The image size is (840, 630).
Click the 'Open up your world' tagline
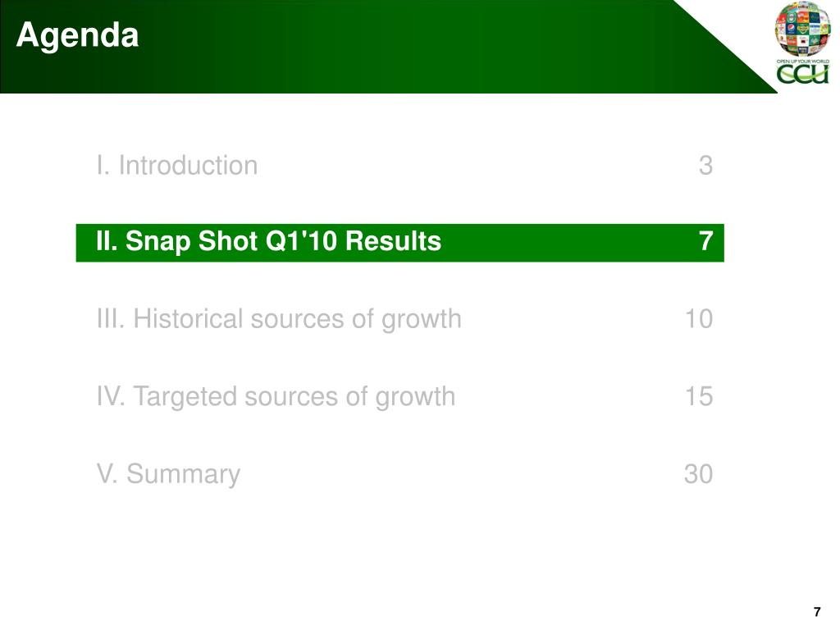[802, 61]
